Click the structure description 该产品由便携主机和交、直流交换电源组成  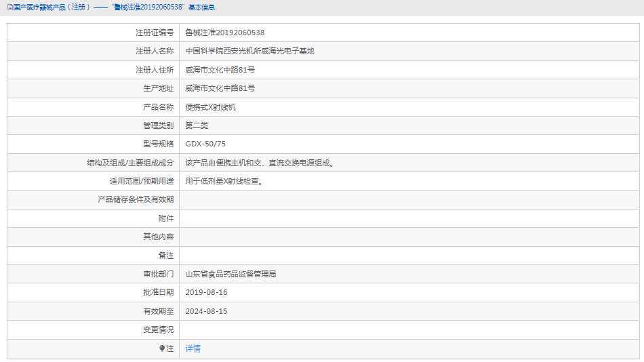[260, 163]
